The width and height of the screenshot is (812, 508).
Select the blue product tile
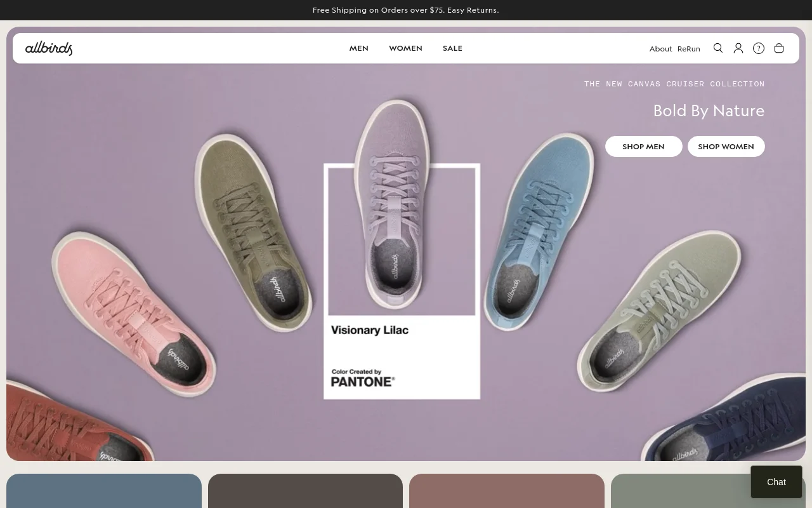tap(104, 491)
